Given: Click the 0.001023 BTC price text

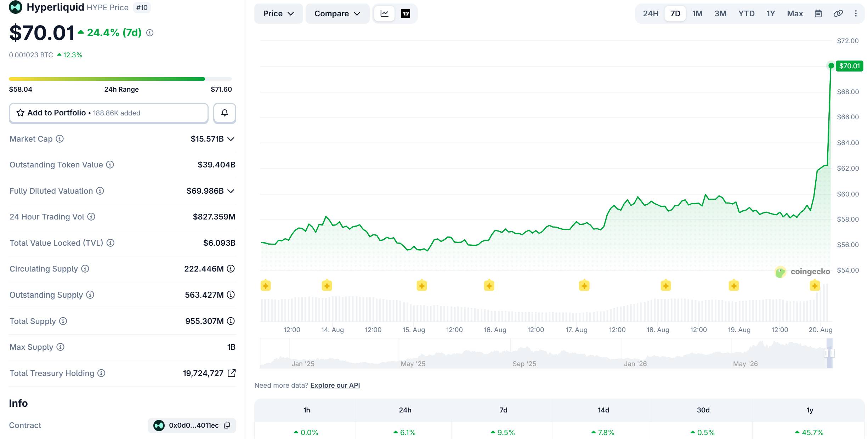Looking at the screenshot, I should coord(31,55).
